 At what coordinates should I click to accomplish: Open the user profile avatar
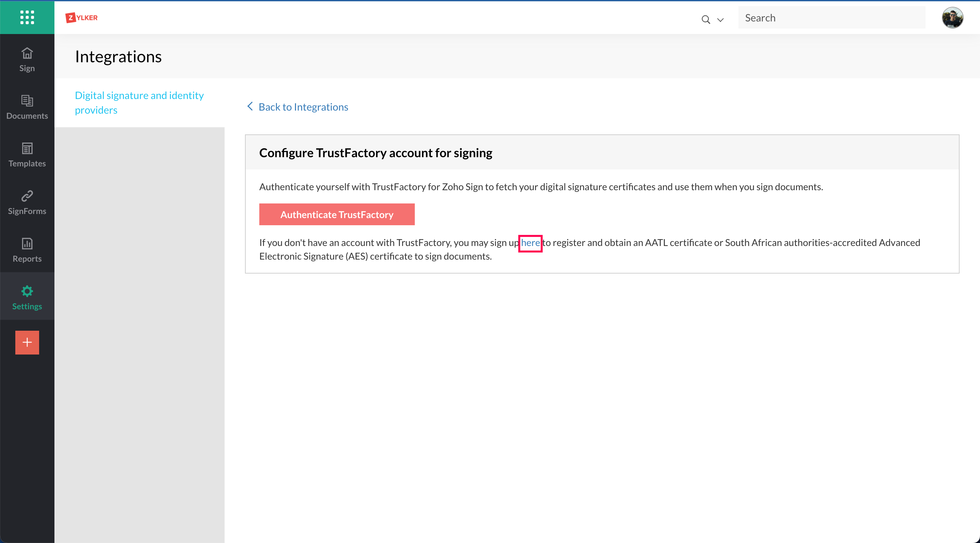952,17
